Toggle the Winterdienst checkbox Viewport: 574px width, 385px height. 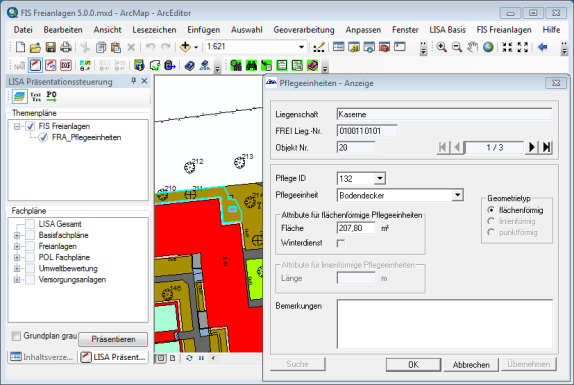pyautogui.click(x=341, y=243)
